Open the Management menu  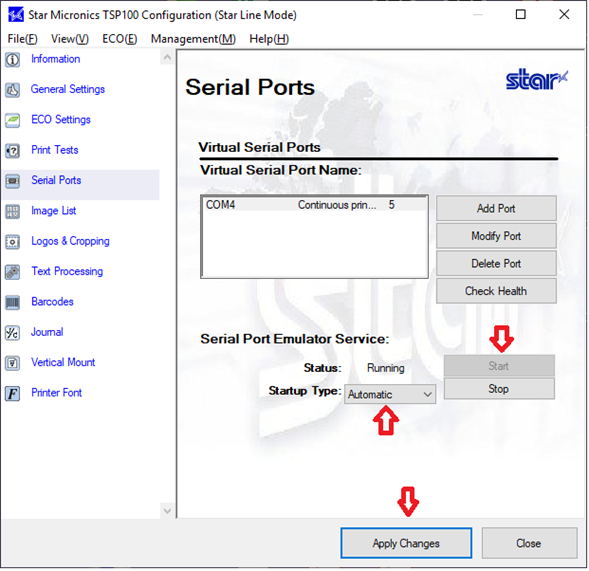click(x=193, y=39)
